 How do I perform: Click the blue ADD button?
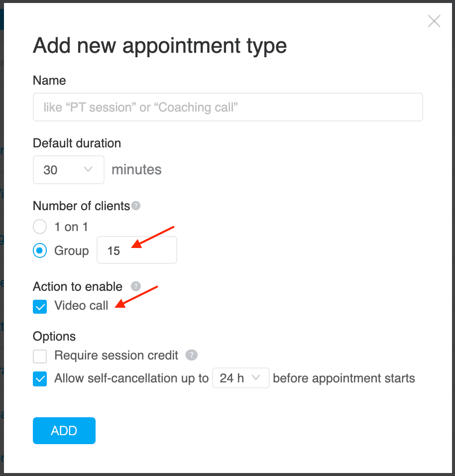[x=64, y=431]
